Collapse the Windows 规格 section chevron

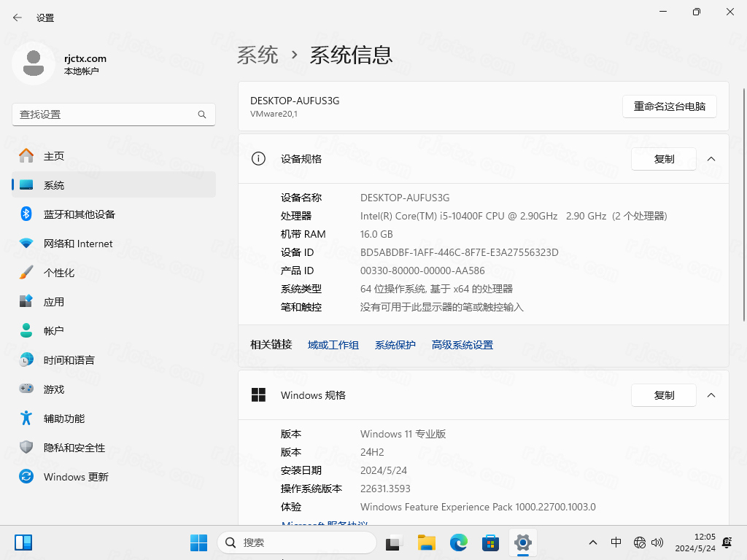(x=711, y=395)
